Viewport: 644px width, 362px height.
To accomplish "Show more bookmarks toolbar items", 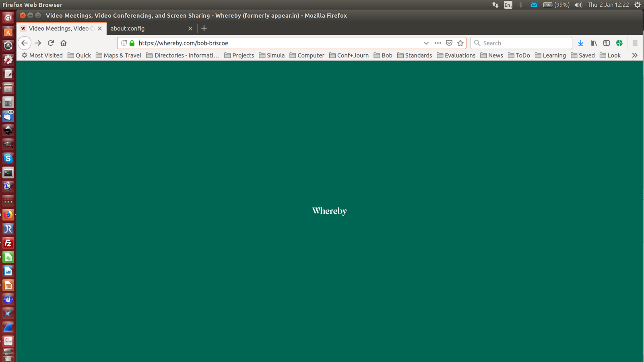I will coord(635,56).
